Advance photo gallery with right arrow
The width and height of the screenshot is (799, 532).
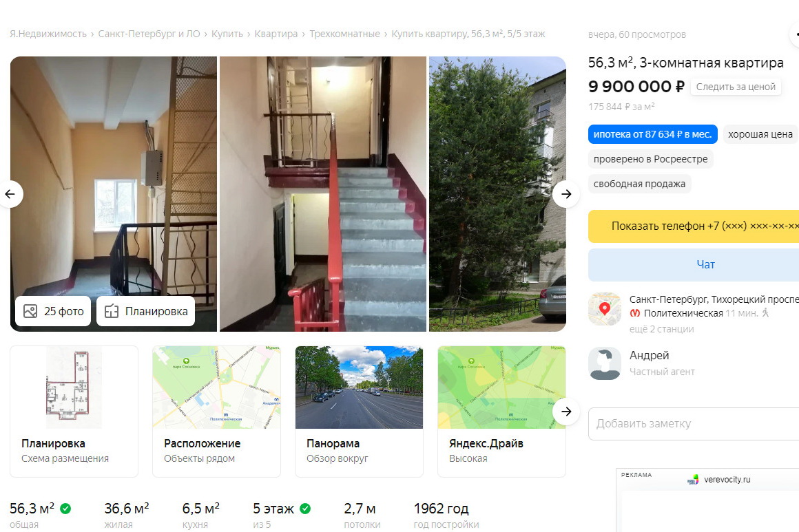click(x=566, y=194)
